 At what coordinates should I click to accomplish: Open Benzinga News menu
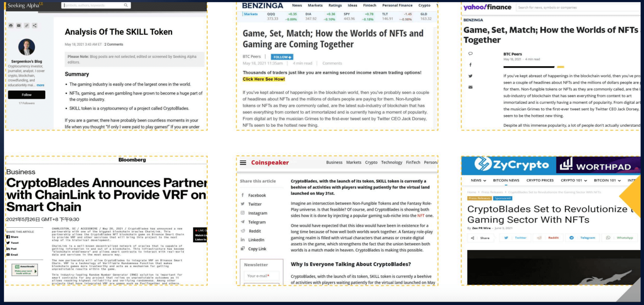coord(297,5)
